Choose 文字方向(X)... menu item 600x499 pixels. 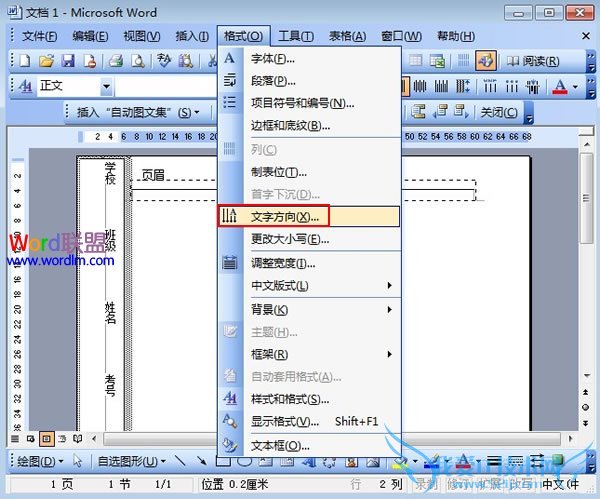[309, 217]
